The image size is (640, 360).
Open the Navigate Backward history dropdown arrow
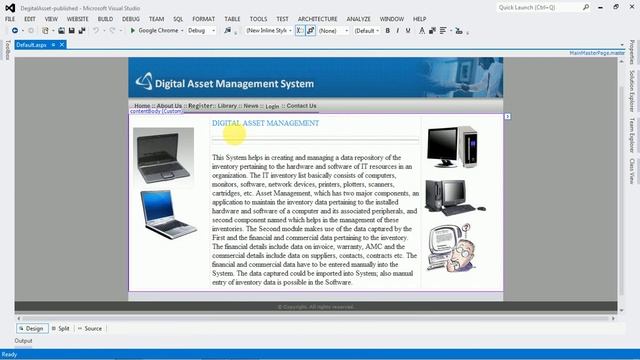point(22,31)
